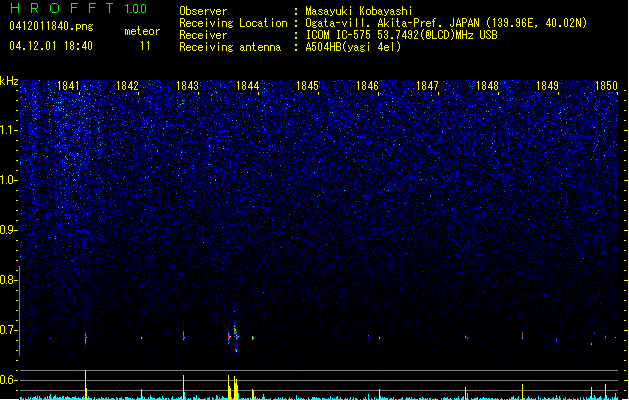This screenshot has width=629, height=400.
Task: Select the filename 0412011840.png
Action: tap(51, 27)
